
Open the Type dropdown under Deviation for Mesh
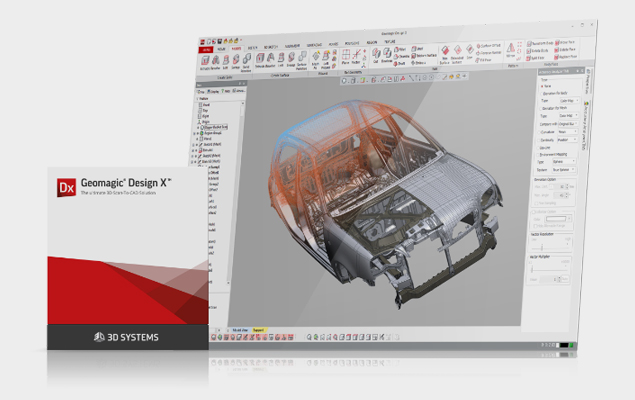(x=569, y=116)
